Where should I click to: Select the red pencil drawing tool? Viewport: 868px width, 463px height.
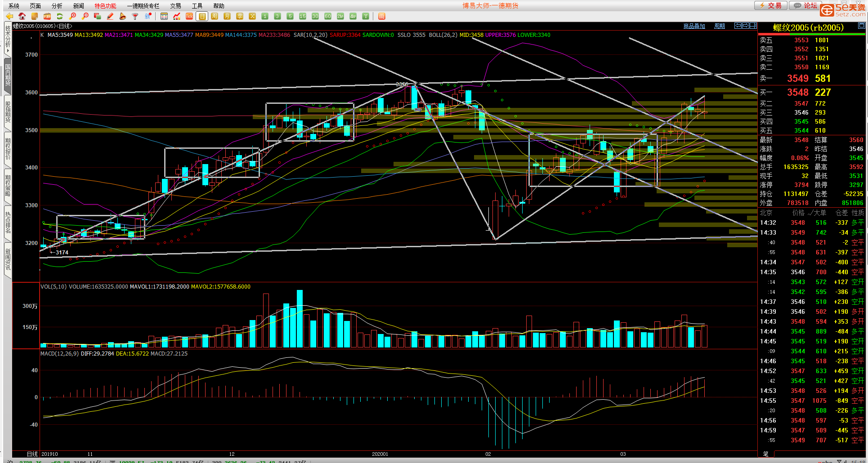tap(110, 16)
